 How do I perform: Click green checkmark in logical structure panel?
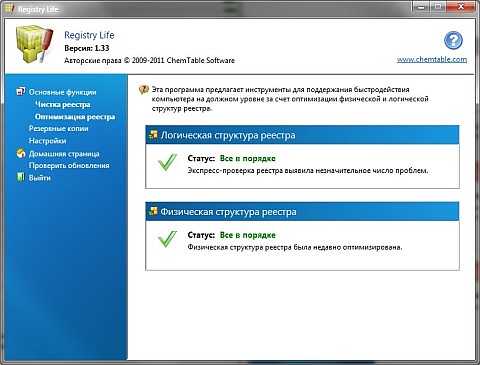(167, 162)
